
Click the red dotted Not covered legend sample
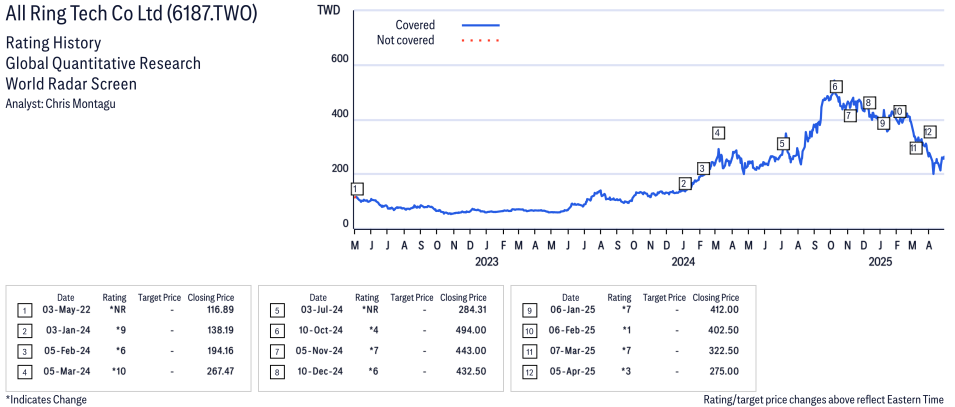[x=481, y=40]
